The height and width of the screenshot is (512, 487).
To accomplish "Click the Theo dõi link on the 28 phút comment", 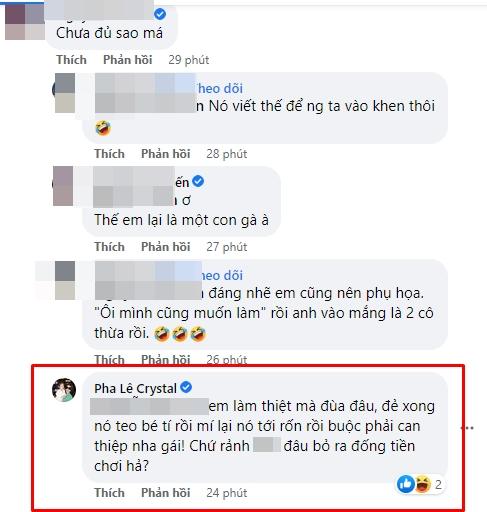I will click(x=219, y=88).
